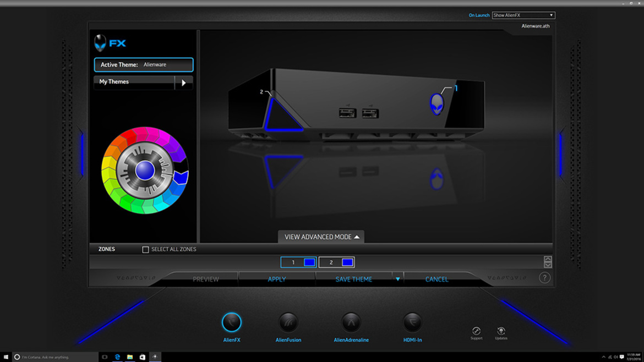This screenshot has height=362, width=644.
Task: Click the zones list scroll down arrow
Action: point(548,265)
